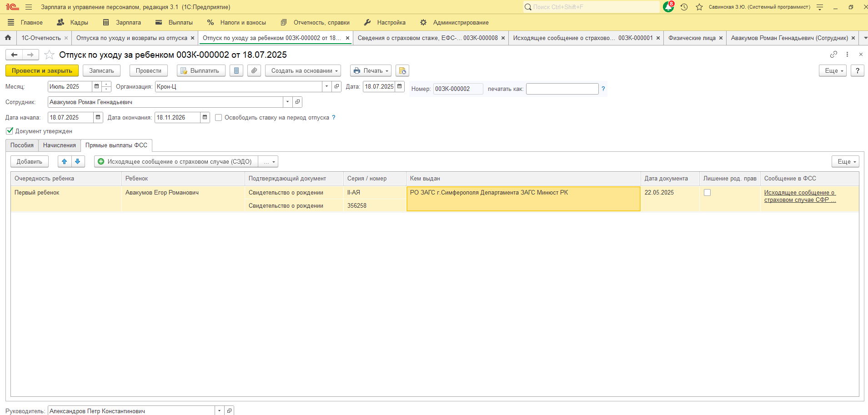Viewport: 868px width, 415px height.
Task: Move row down with blue down arrow
Action: pyautogui.click(x=78, y=161)
